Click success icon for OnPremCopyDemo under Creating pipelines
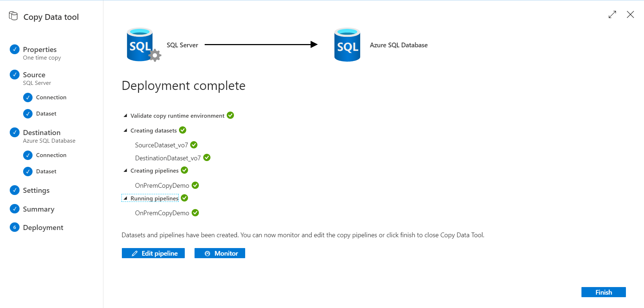644x308 pixels. point(195,185)
